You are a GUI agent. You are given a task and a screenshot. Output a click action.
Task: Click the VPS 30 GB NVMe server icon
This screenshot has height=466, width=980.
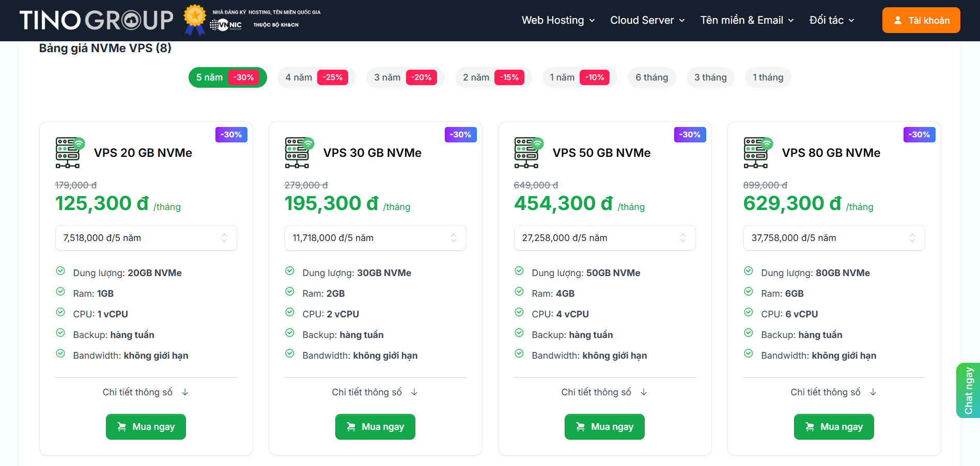point(299,152)
